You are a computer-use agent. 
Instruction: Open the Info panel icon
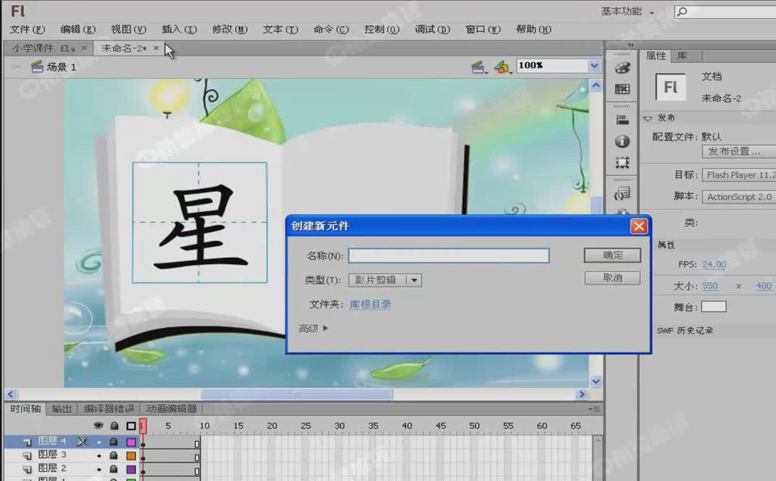[622, 141]
